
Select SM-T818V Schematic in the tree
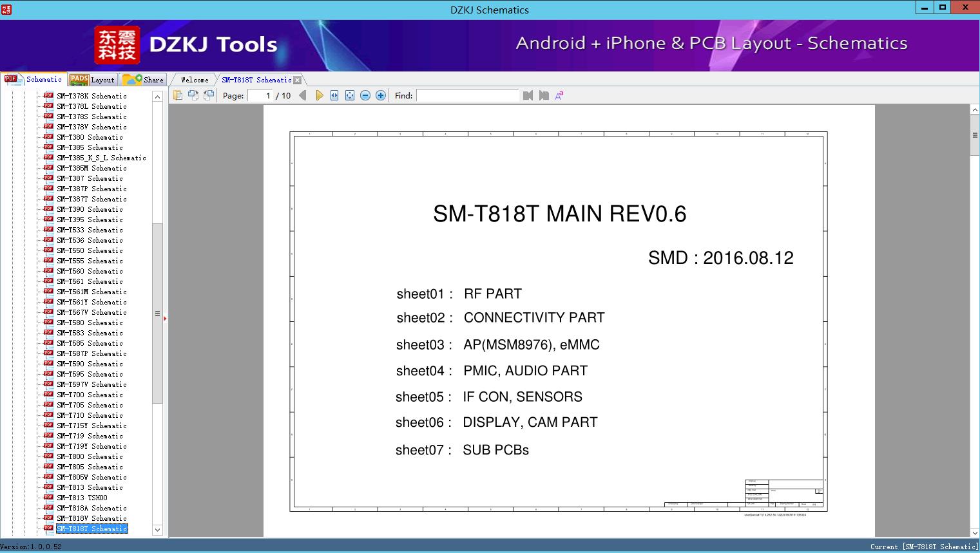click(91, 518)
